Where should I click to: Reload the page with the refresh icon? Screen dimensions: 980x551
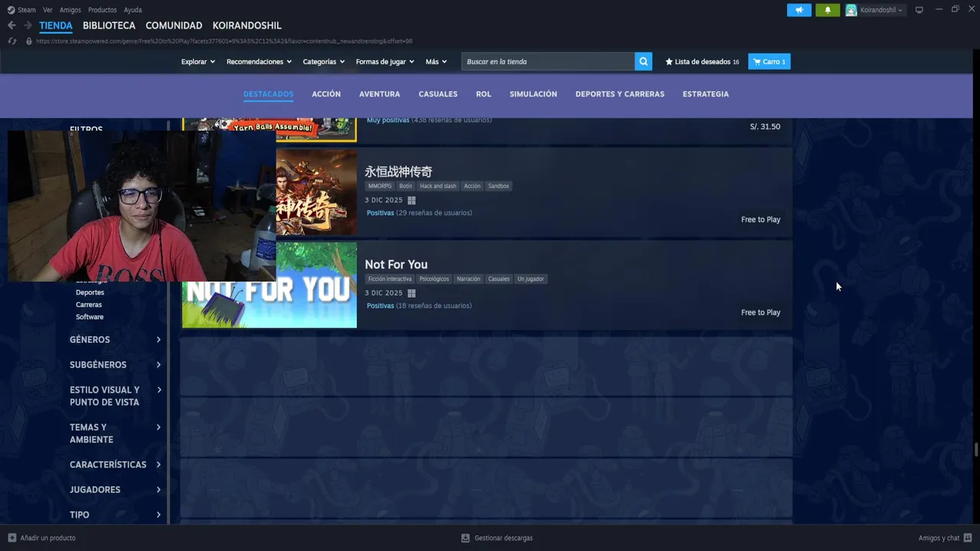tap(12, 41)
